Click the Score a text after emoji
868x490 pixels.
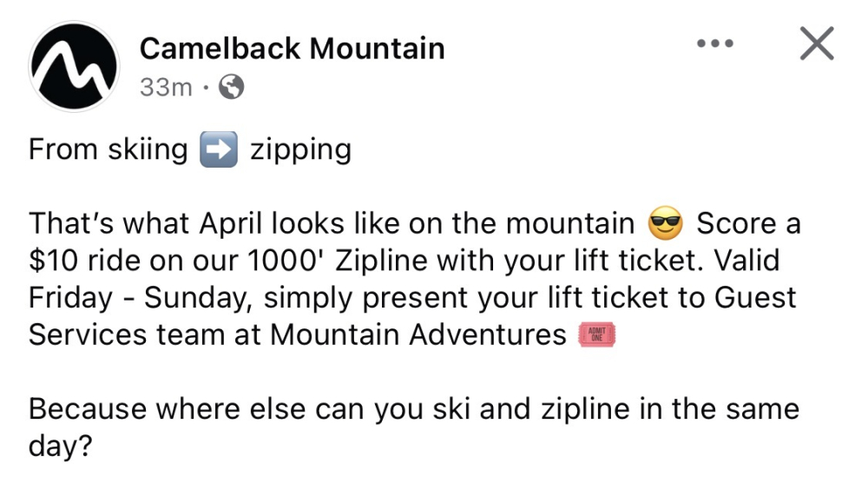[x=748, y=224]
